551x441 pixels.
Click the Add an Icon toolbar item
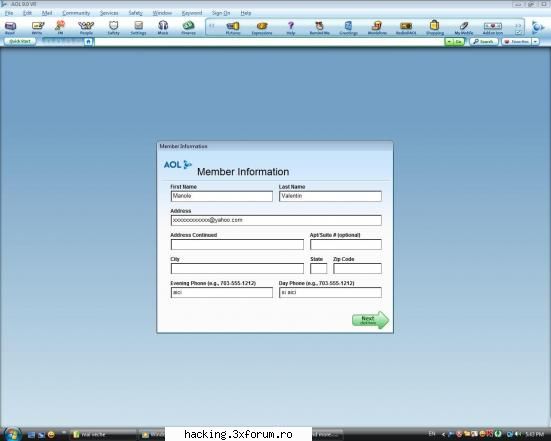493,28
